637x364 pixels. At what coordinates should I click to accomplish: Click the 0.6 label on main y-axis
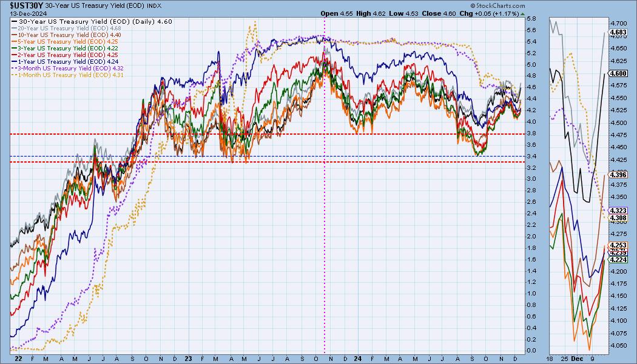coord(531,317)
